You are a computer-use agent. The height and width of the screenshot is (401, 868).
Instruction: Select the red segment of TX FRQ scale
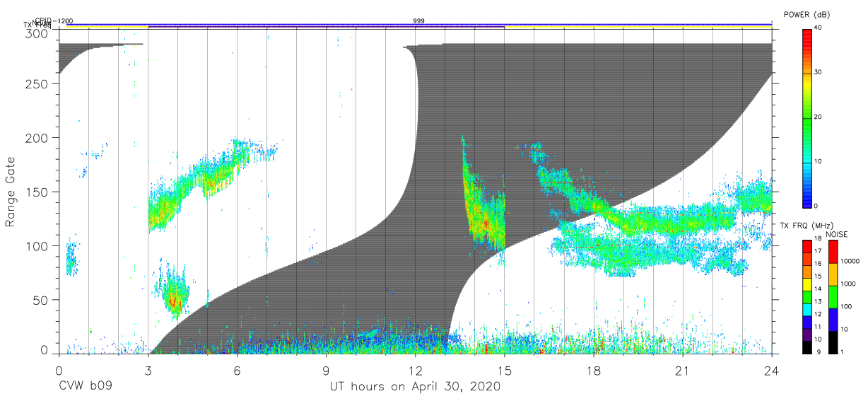pos(807,246)
